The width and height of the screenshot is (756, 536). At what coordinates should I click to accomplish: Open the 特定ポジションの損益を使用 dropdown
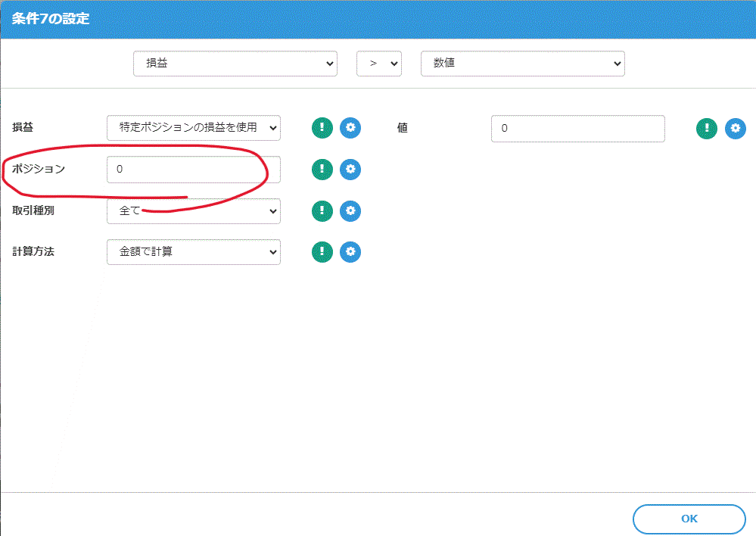coord(193,128)
